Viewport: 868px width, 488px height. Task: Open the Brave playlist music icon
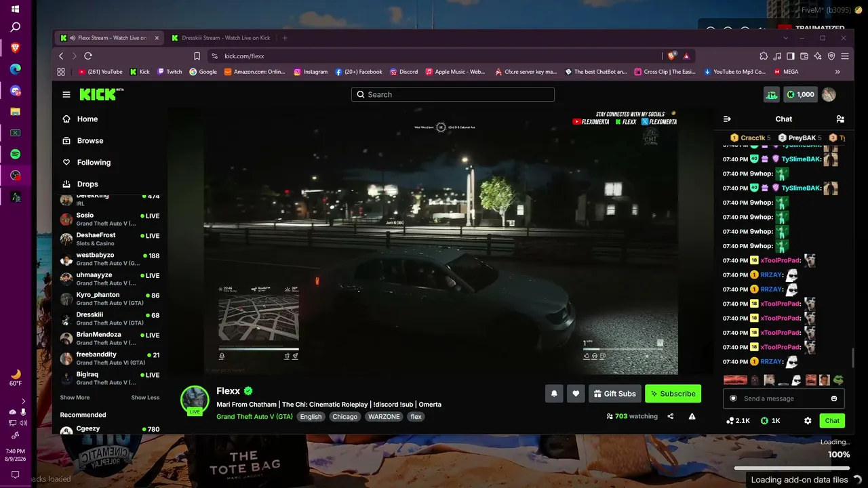tap(777, 56)
